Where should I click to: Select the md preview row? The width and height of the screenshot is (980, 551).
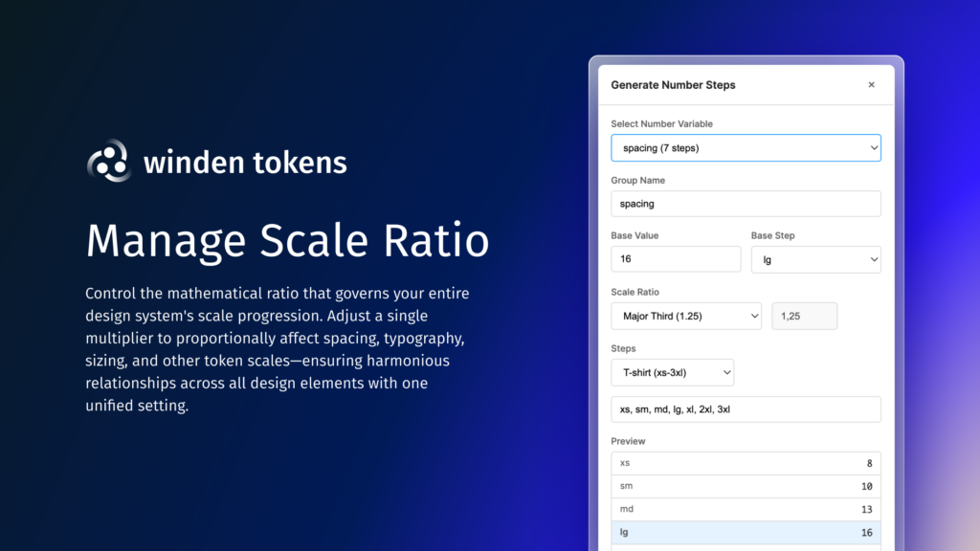[746, 509]
